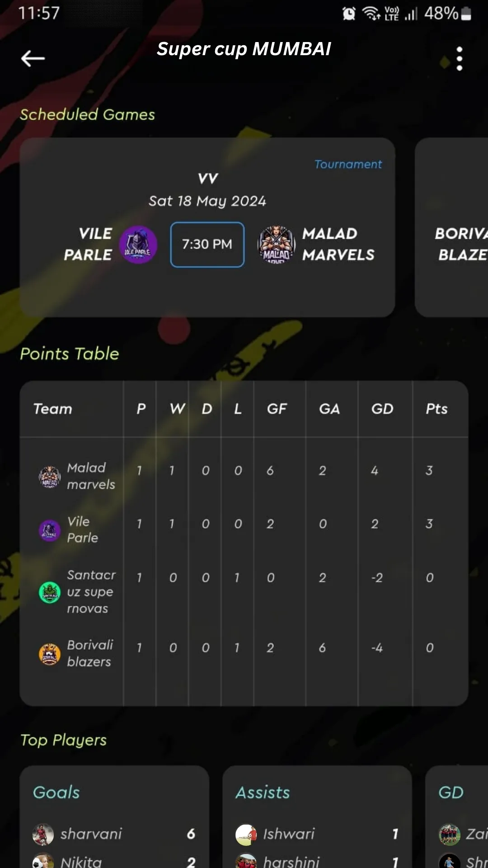488x868 pixels.
Task: Select the Pts column header
Action: coord(436,409)
